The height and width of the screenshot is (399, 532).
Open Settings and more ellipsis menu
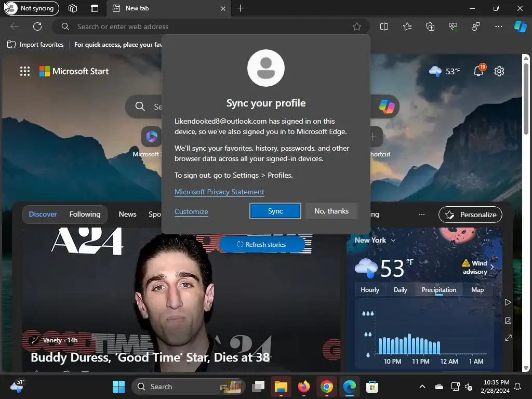[498, 26]
